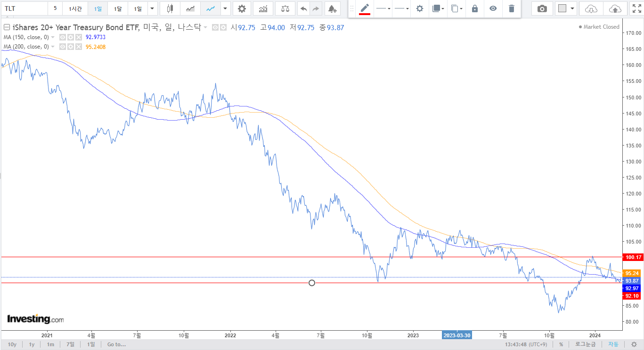Click the 100.17 price label
Viewport: 644px width, 350px height.
point(633,257)
